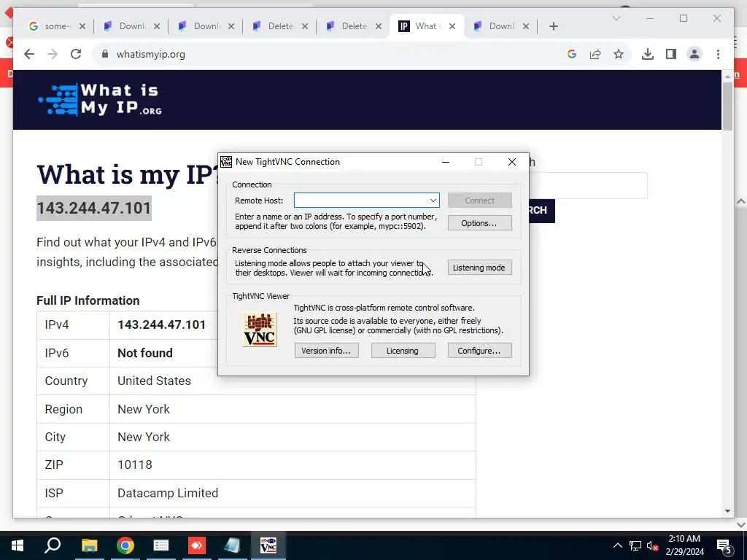Toggle Chrome side panel icon

click(671, 54)
